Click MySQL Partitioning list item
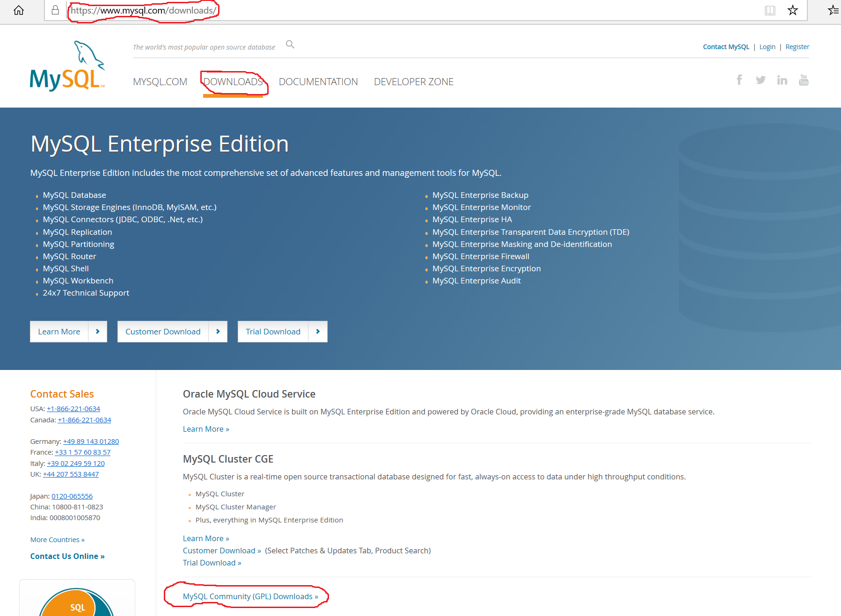Image resolution: width=841 pixels, height=616 pixels. pos(79,244)
